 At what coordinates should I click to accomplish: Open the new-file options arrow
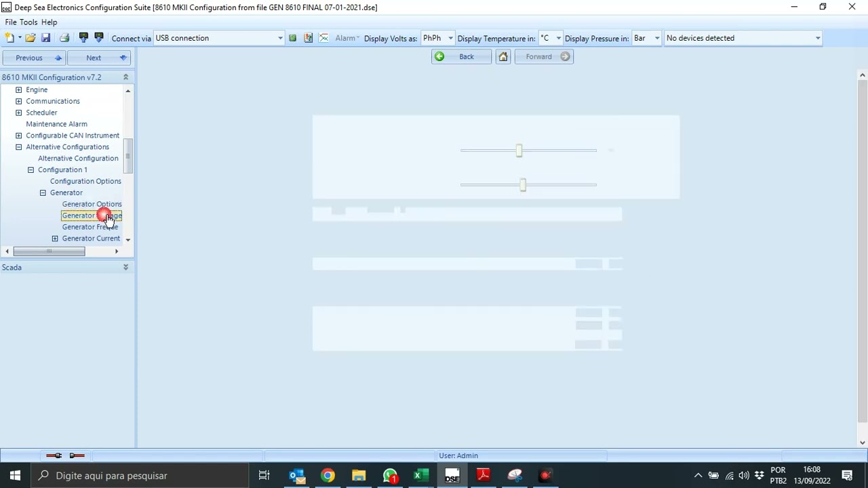click(x=20, y=38)
